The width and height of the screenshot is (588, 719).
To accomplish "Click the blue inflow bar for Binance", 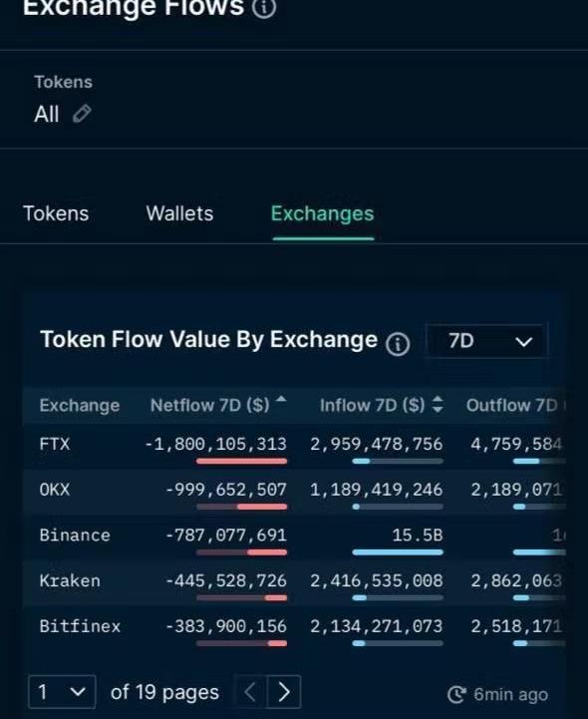I will point(398,552).
